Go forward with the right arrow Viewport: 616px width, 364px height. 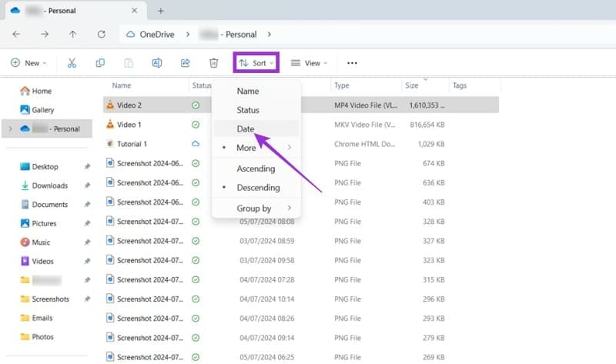click(45, 34)
